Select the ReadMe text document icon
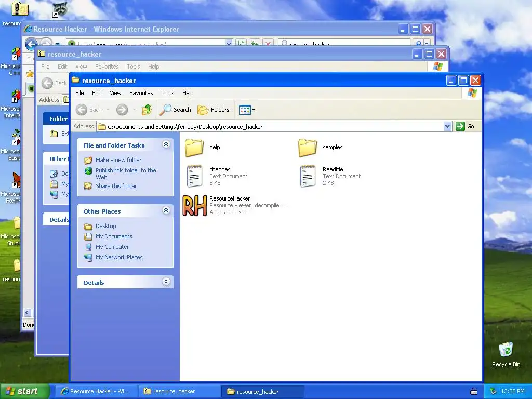The height and width of the screenshot is (399, 532). [308, 176]
